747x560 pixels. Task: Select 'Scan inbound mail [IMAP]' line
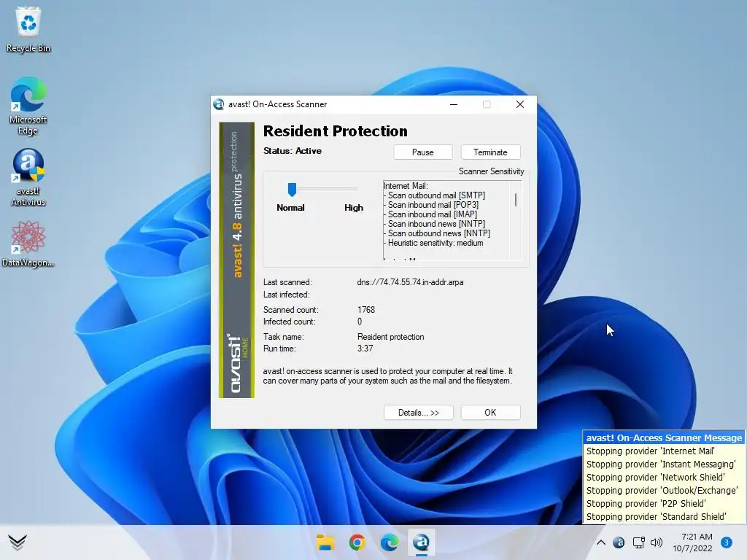pyautogui.click(x=430, y=214)
